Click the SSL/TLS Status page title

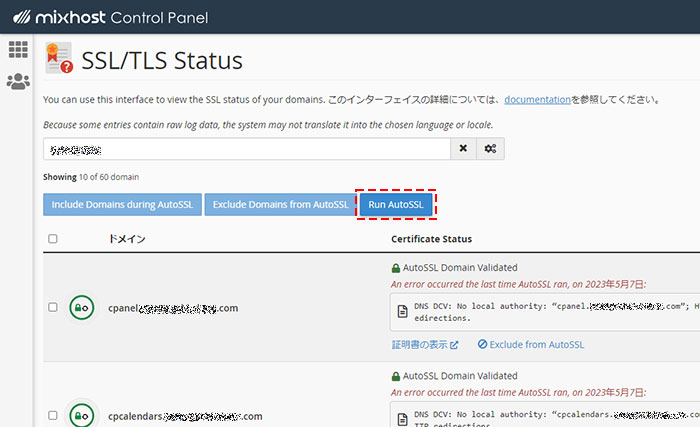click(162, 60)
